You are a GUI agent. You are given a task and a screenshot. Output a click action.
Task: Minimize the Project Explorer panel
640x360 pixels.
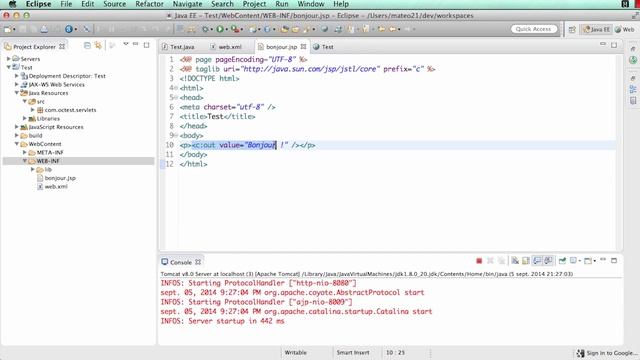coord(136,44)
